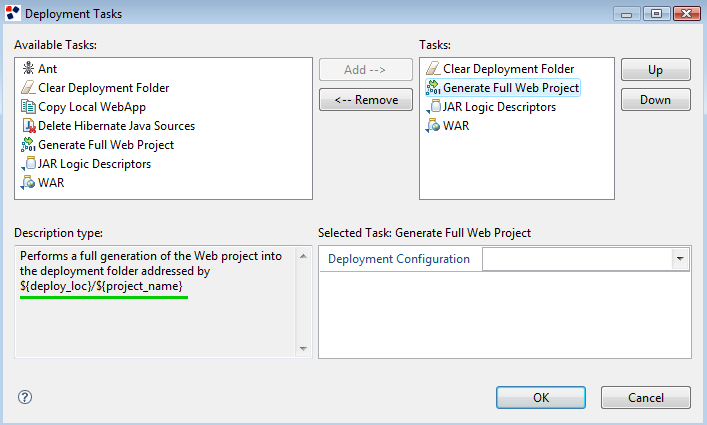Confirm with the OK button
The image size is (707, 425).
(x=541, y=398)
